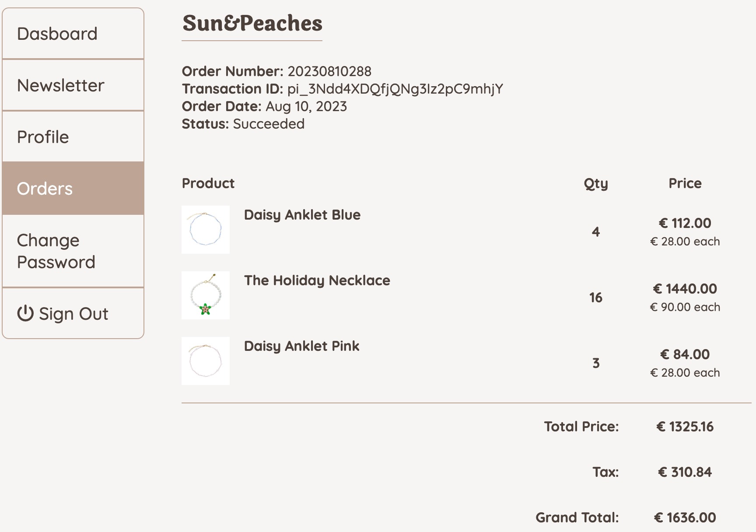Open the Daisy Anklet Blue product link
756x532 pixels.
[302, 215]
